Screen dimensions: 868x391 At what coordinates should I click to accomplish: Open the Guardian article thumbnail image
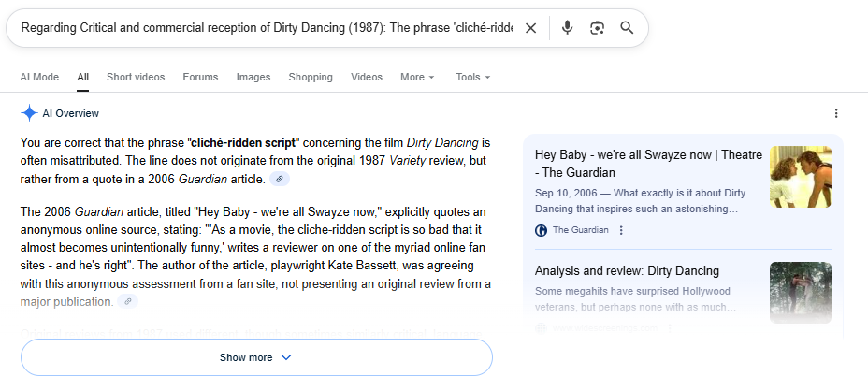click(x=801, y=177)
